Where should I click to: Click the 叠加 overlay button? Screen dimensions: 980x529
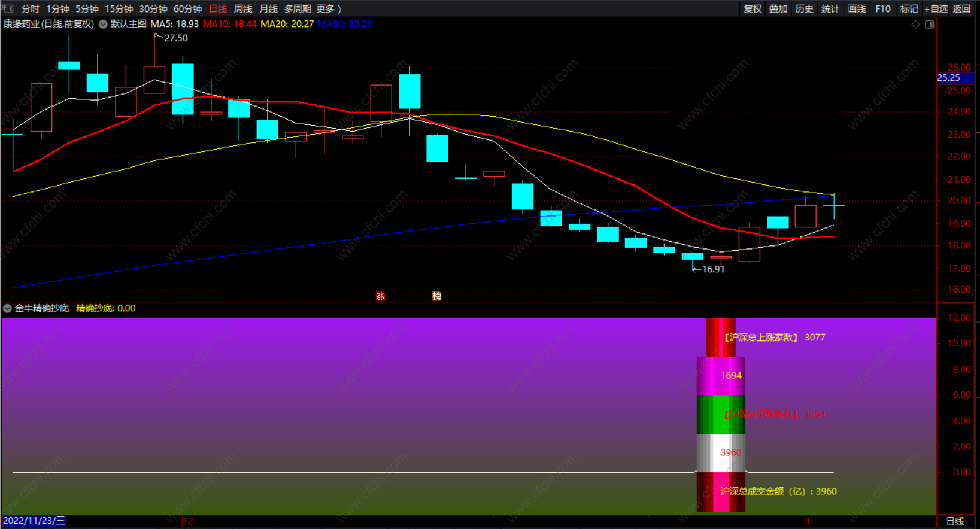pos(778,9)
